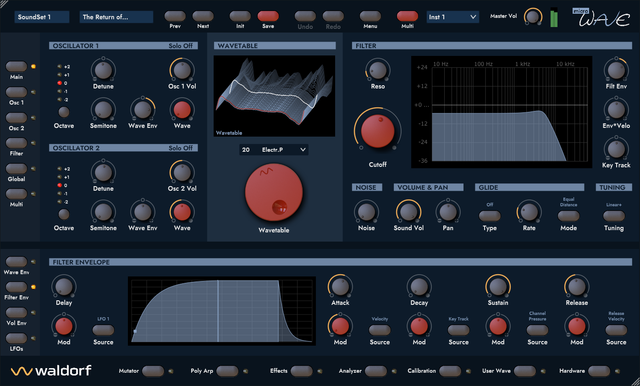This screenshot has height=386, width=640.
Task: Click Oscillator 2 Semitone knob
Action: tap(103, 212)
